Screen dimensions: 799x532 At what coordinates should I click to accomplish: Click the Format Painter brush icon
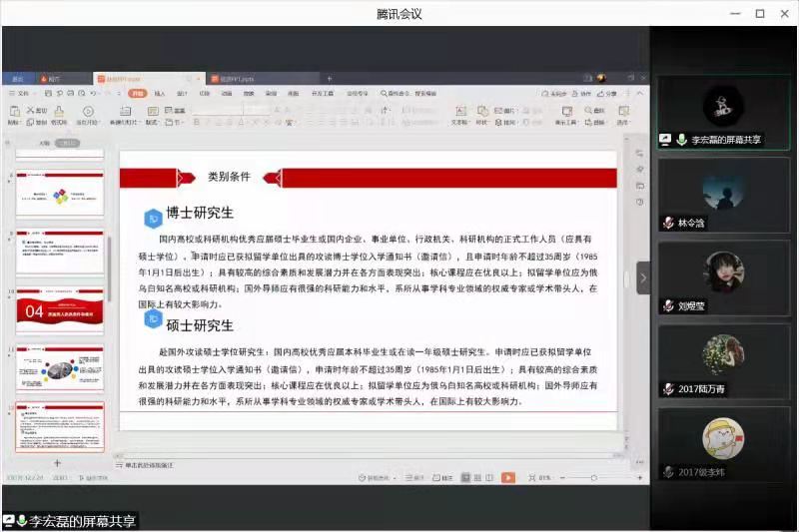pos(59,113)
